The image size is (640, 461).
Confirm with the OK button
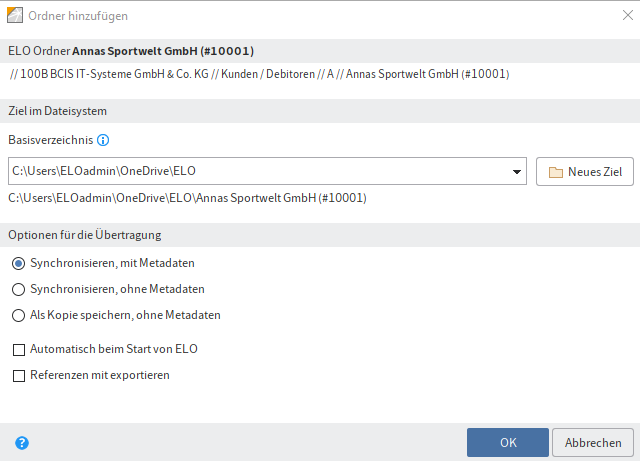pyautogui.click(x=508, y=443)
